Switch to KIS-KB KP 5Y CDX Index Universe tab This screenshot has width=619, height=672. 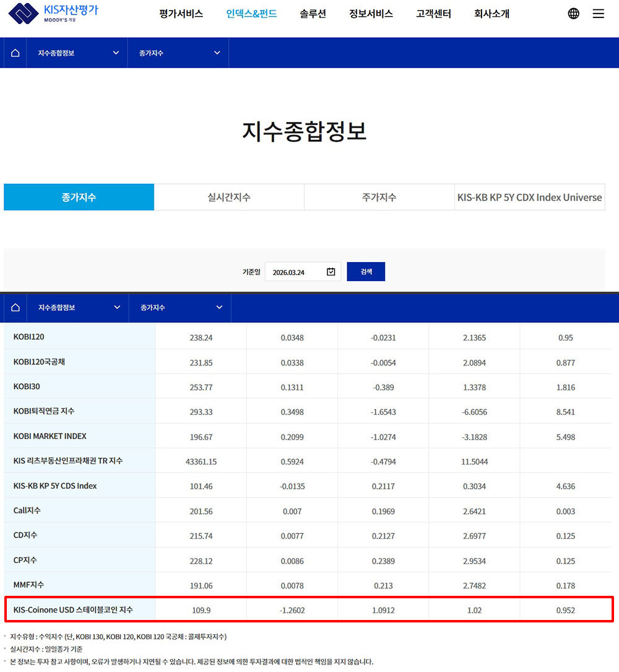click(529, 197)
